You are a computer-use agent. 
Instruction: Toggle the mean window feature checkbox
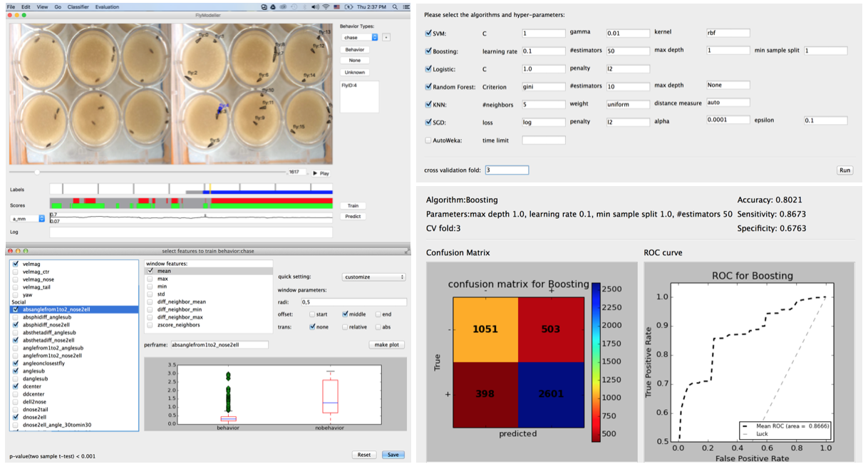point(150,271)
